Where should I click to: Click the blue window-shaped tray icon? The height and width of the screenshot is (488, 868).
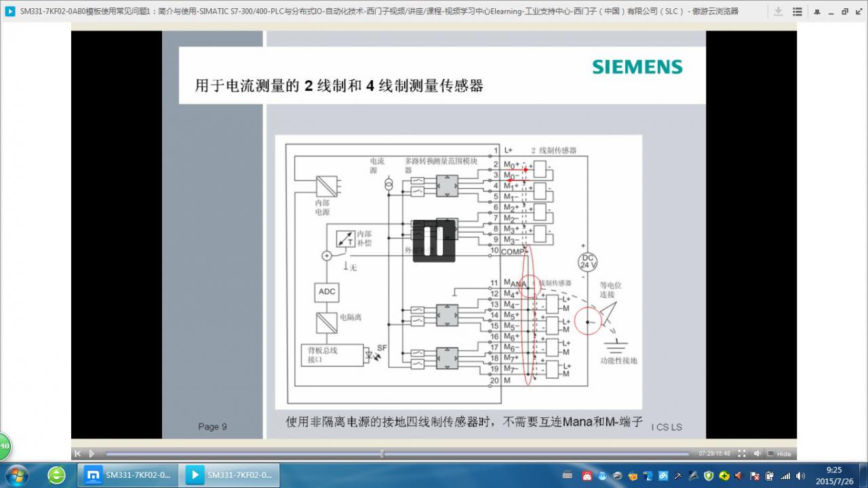[x=648, y=476]
